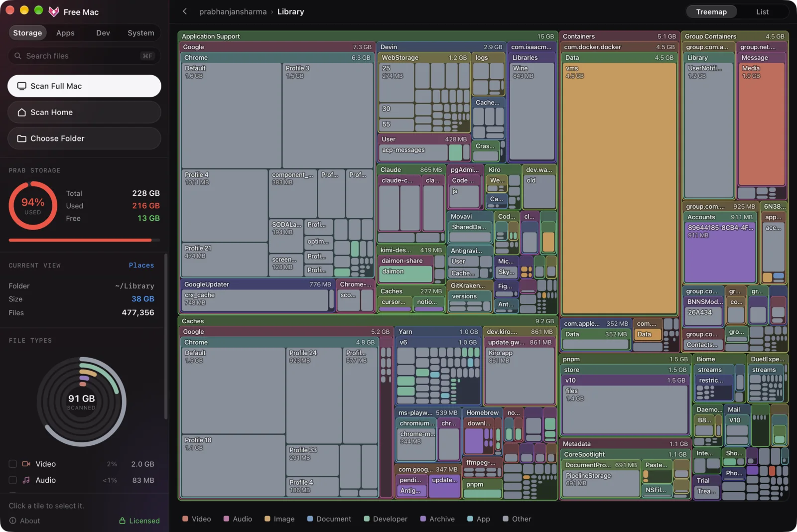797x532 pixels.
Task: Select the Media 1.0 GB tile
Action: point(762,125)
